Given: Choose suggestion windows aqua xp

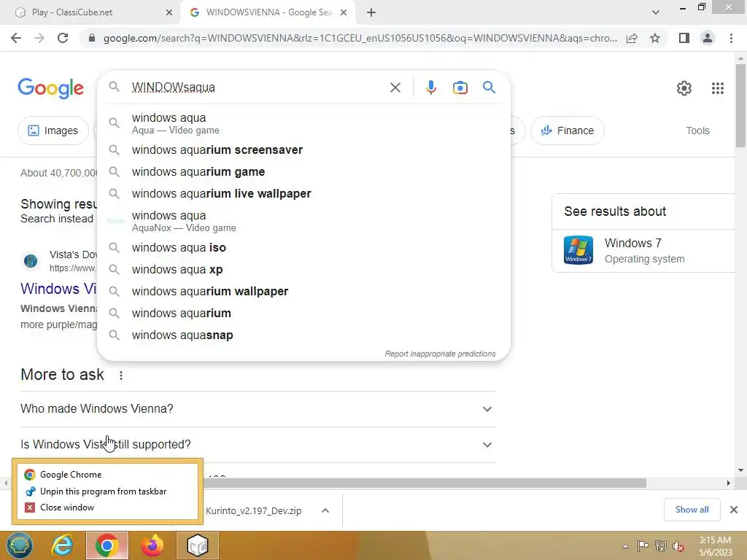Looking at the screenshot, I should tap(303, 270).
